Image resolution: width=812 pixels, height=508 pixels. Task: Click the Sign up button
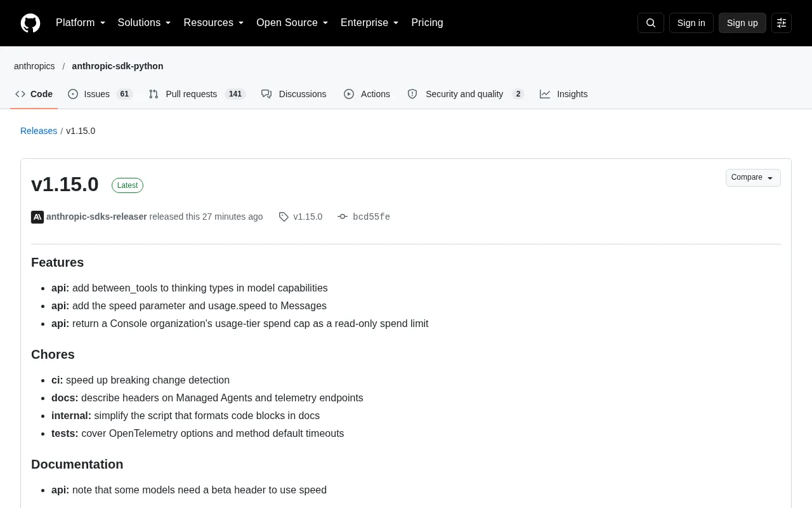click(742, 23)
